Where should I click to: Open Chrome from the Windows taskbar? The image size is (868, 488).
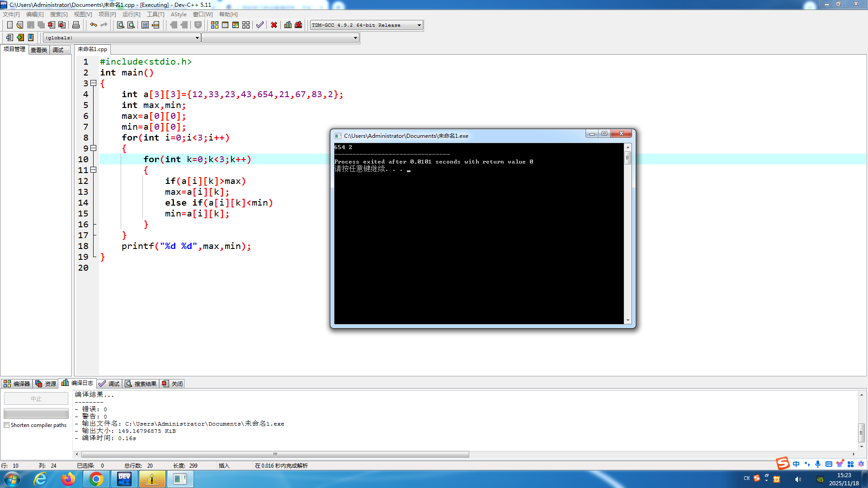pos(96,479)
